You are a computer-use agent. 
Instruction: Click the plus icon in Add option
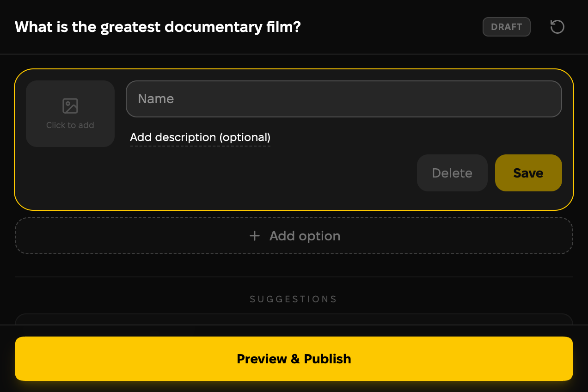(254, 236)
